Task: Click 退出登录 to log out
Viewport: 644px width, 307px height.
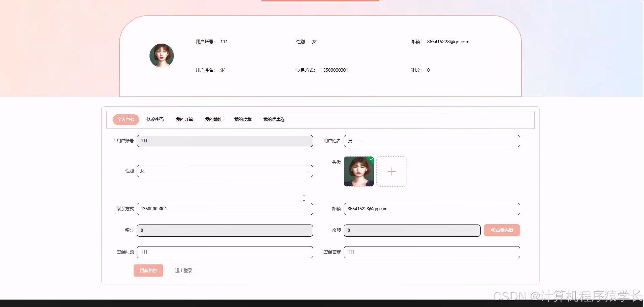Action: click(183, 270)
